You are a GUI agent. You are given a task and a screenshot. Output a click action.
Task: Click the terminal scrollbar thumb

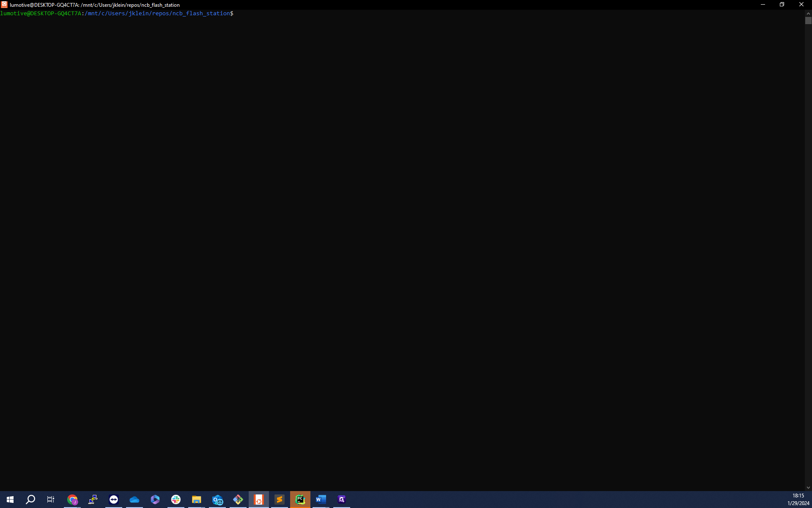coord(808,21)
